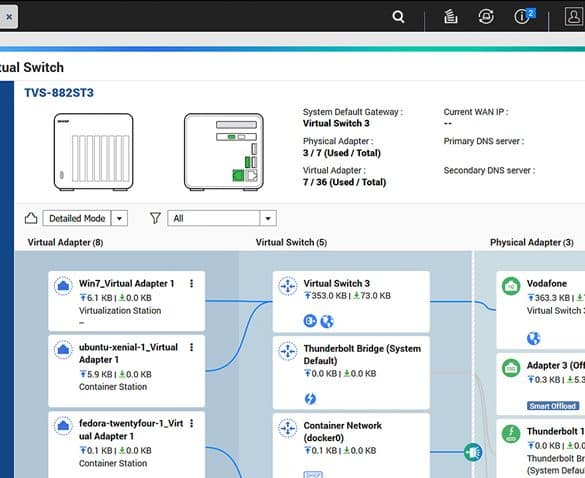Click globe icon under Vodafone adapter
Viewport: 585px width, 478px height.
pyautogui.click(x=534, y=338)
